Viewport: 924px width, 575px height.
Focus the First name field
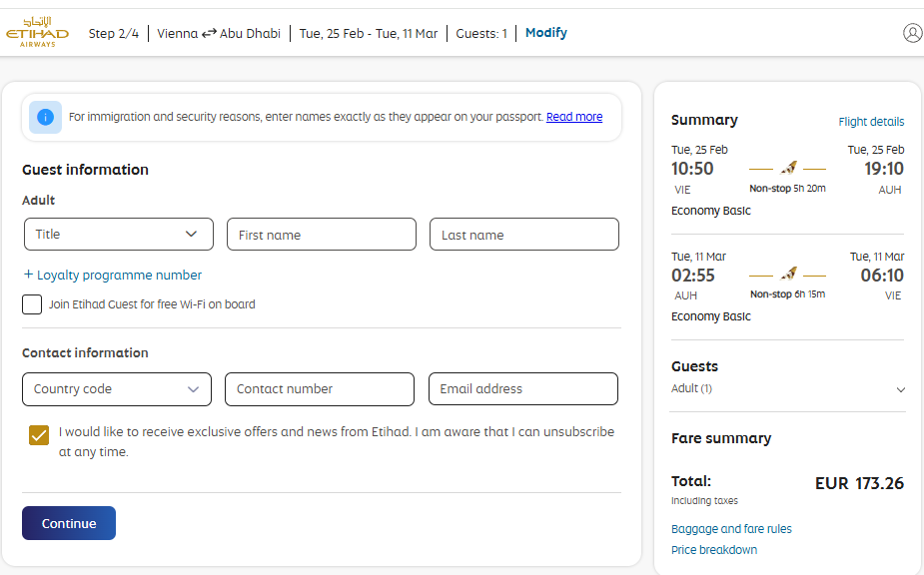[x=322, y=235]
